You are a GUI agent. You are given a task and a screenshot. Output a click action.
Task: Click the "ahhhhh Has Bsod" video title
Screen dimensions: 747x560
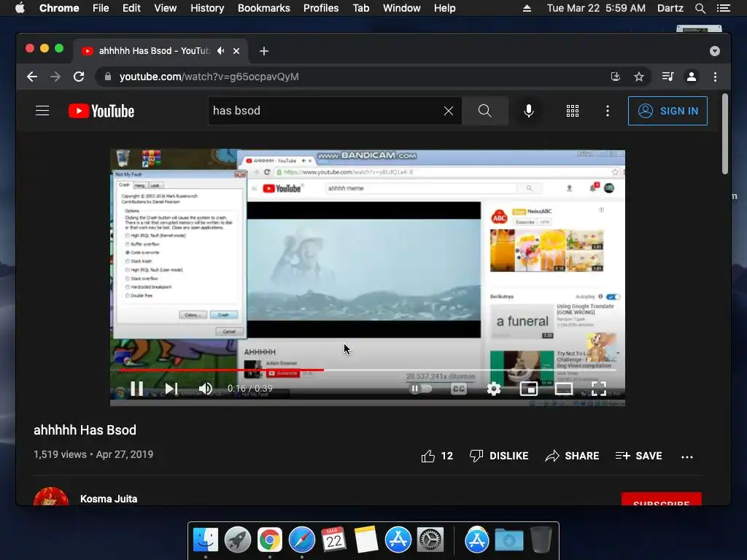coord(85,430)
